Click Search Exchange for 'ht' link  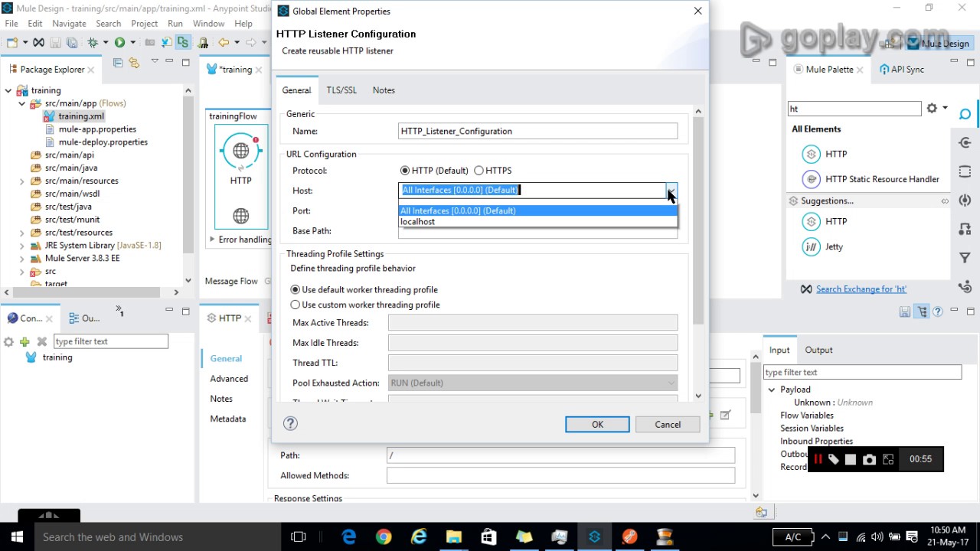tap(861, 289)
